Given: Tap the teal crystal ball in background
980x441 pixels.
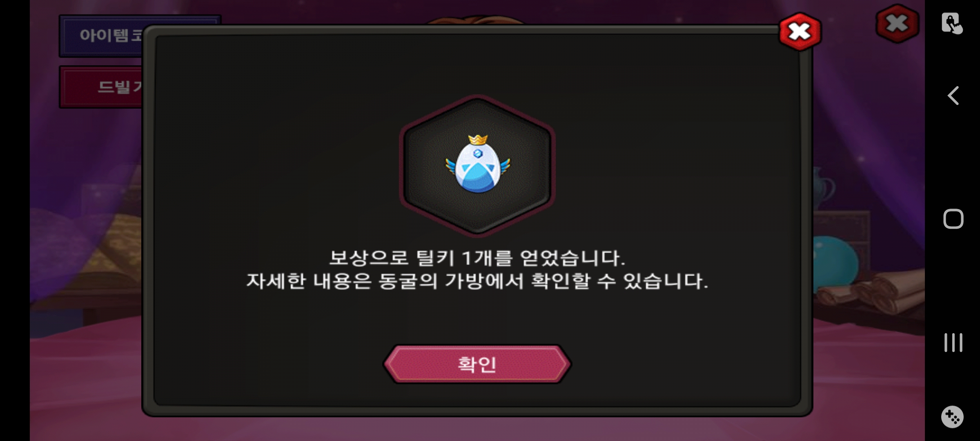Looking at the screenshot, I should point(835,261).
